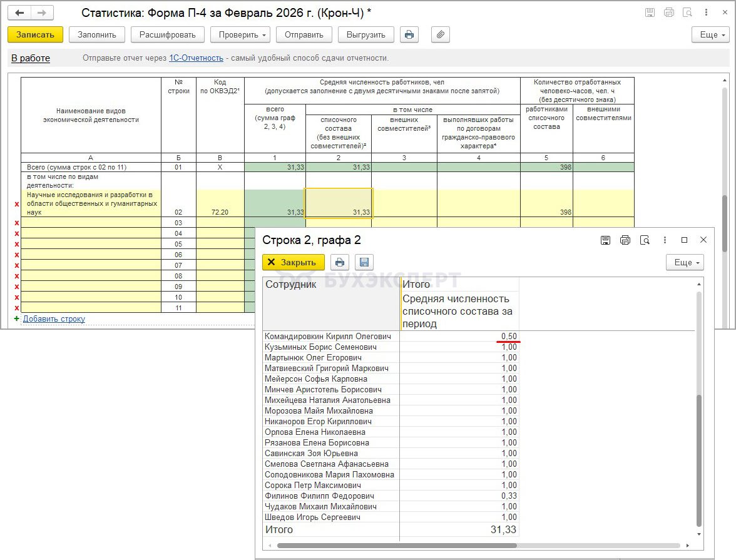
Task: Click printer icon next to Выгрузить button
Action: tap(409, 35)
